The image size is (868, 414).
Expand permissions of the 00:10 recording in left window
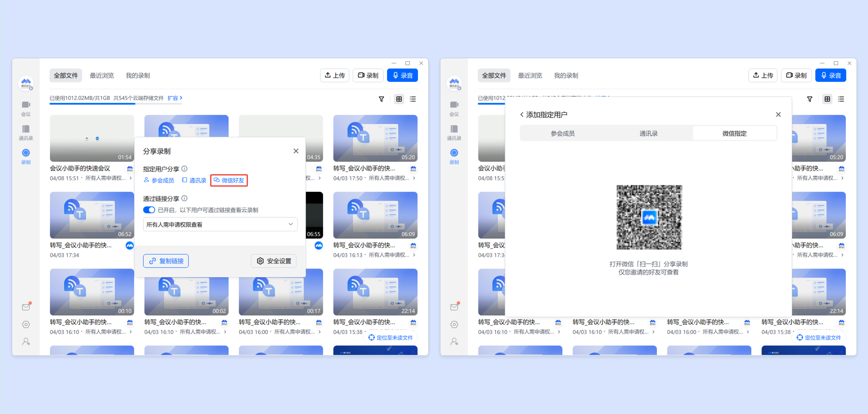point(131,332)
